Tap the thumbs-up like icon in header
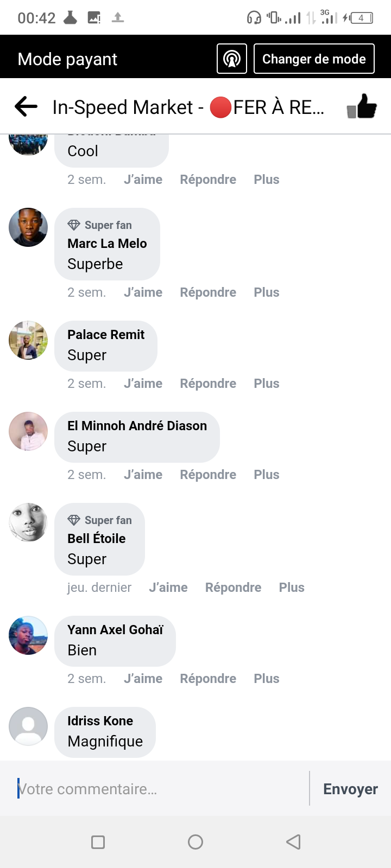391x868 pixels. click(362, 106)
